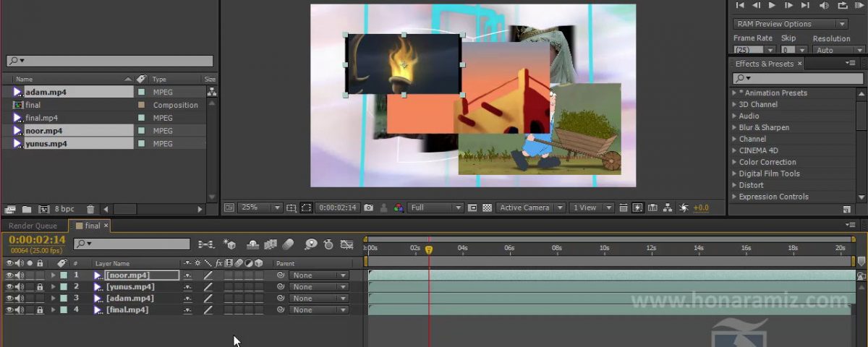Take a snapshot with camera icon
The height and width of the screenshot is (347, 868).
coord(369,207)
